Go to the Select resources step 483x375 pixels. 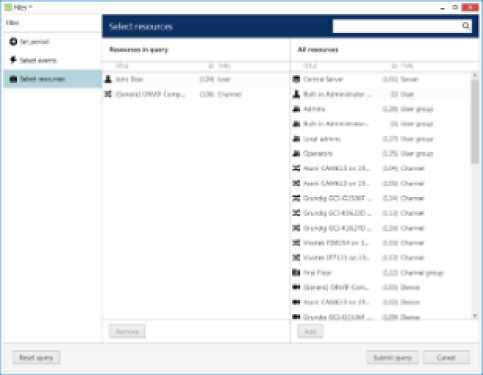pyautogui.click(x=52, y=79)
